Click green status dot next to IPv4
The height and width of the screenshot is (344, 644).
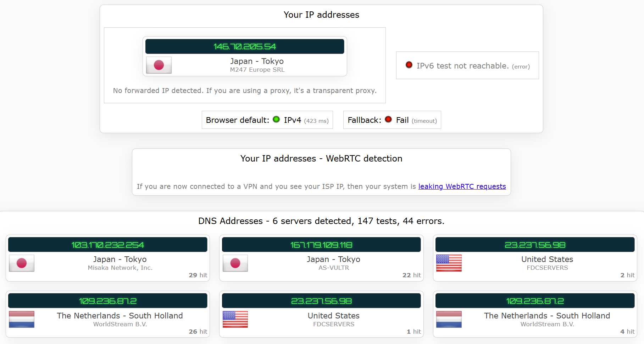pos(276,120)
